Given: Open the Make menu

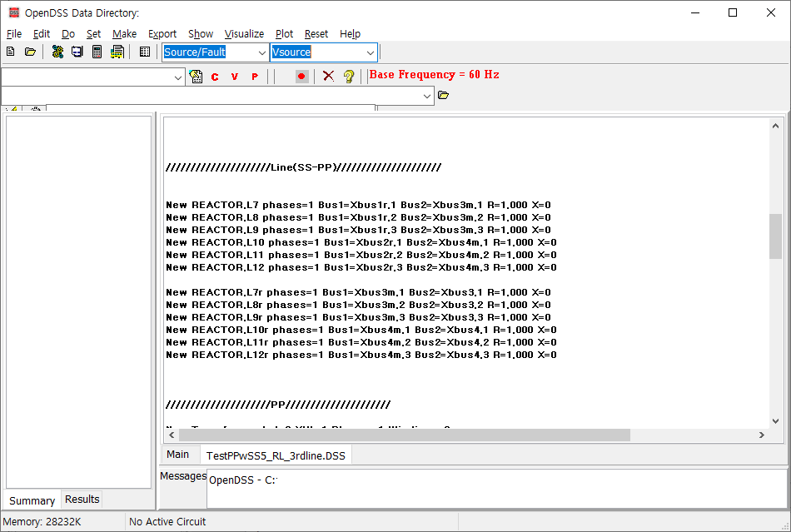Looking at the screenshot, I should (124, 34).
